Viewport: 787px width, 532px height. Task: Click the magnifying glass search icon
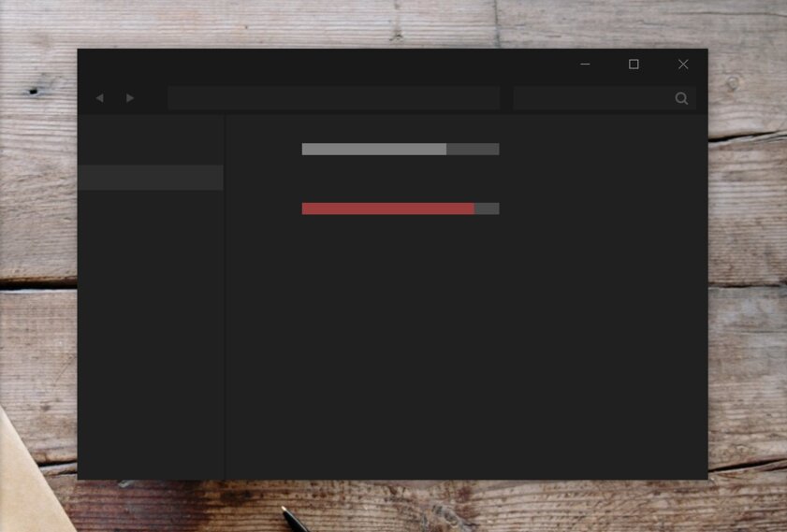[x=681, y=98]
